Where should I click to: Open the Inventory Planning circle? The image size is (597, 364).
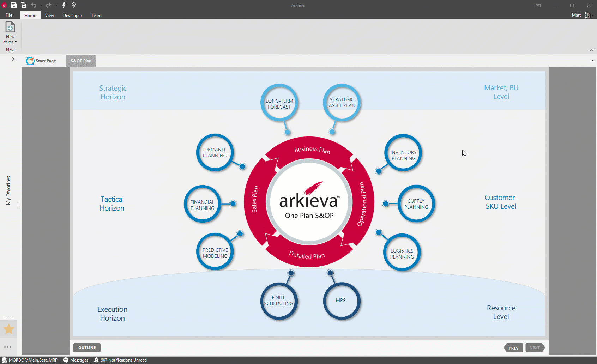coord(403,153)
